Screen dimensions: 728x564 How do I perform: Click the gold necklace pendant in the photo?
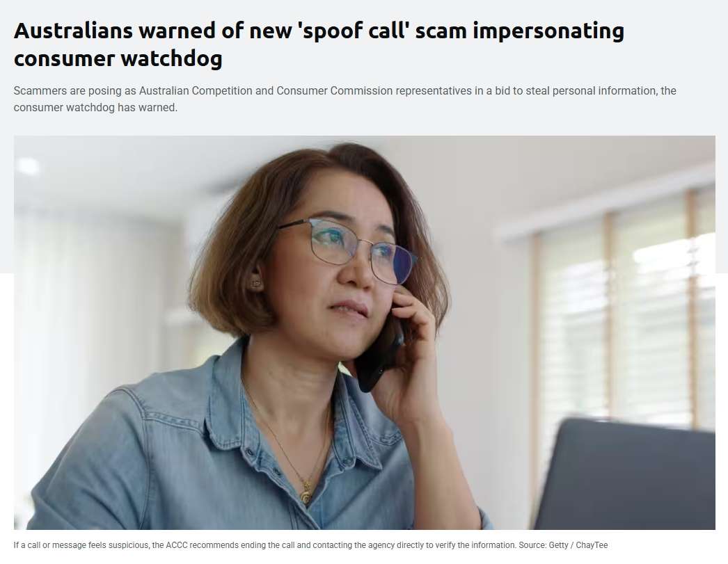[x=305, y=492]
